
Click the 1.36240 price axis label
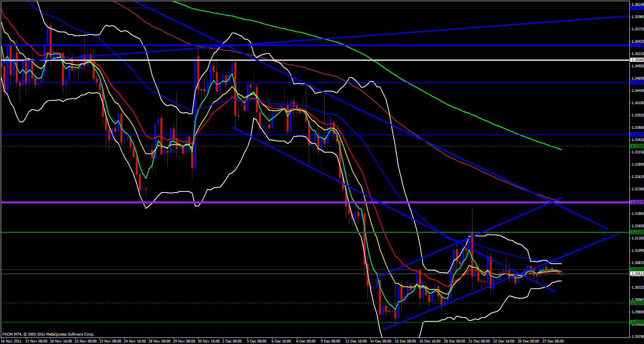(x=637, y=5)
